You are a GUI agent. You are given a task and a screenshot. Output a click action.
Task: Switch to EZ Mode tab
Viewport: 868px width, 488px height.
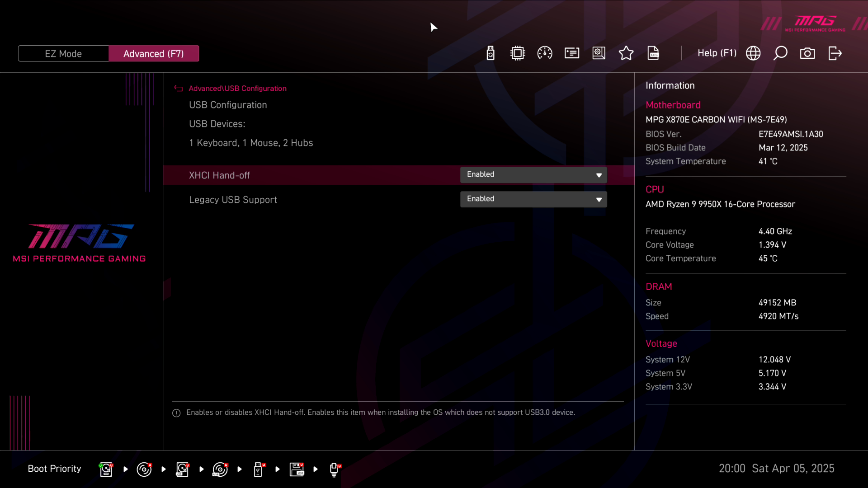63,53
